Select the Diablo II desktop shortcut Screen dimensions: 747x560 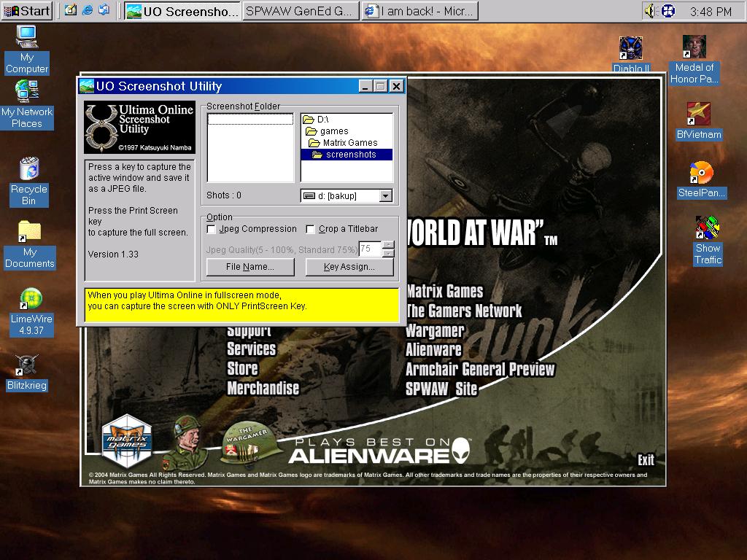pos(631,54)
